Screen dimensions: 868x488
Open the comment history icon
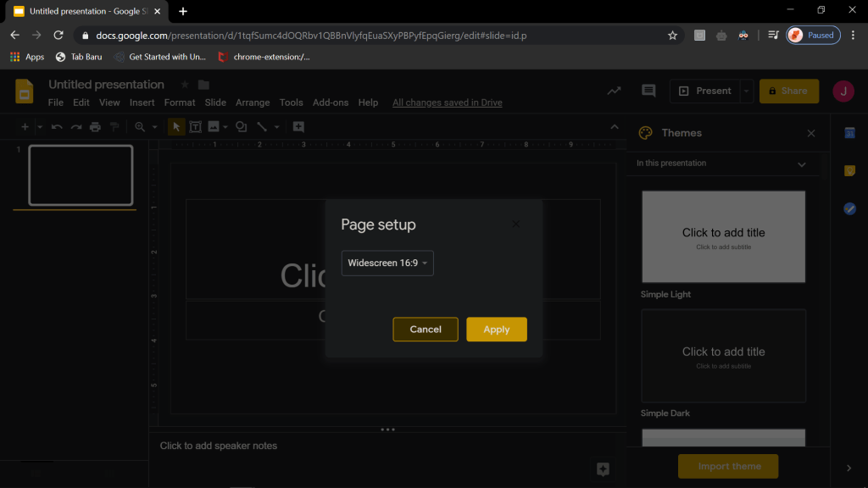(648, 91)
